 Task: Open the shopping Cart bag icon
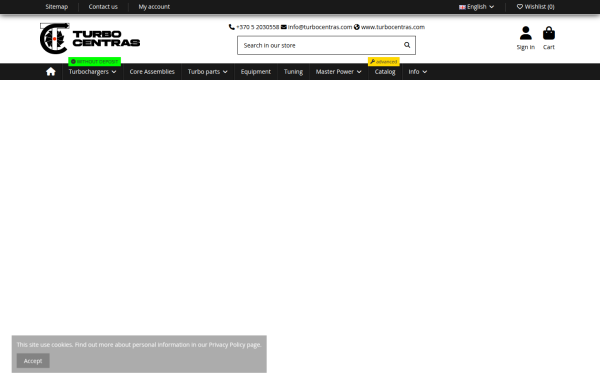click(549, 33)
